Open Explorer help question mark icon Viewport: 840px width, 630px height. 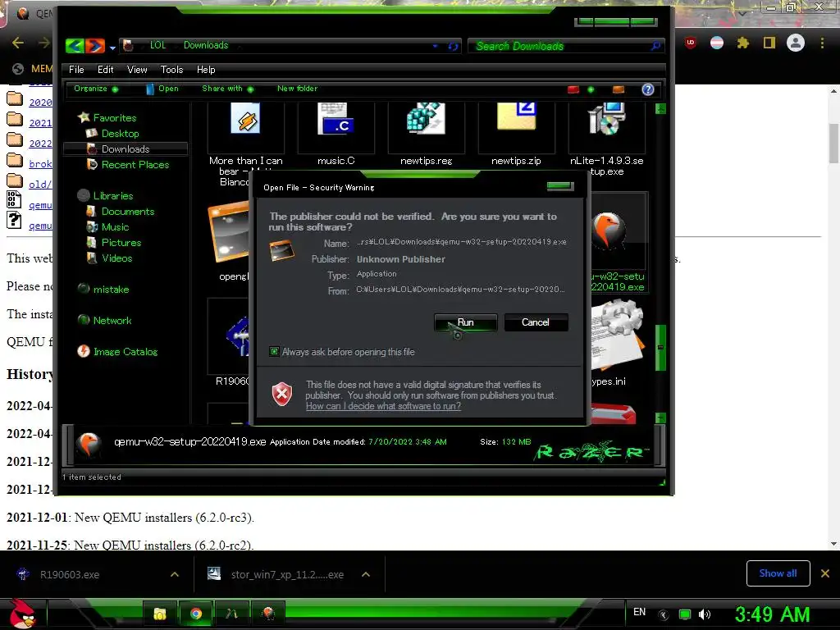coord(648,89)
